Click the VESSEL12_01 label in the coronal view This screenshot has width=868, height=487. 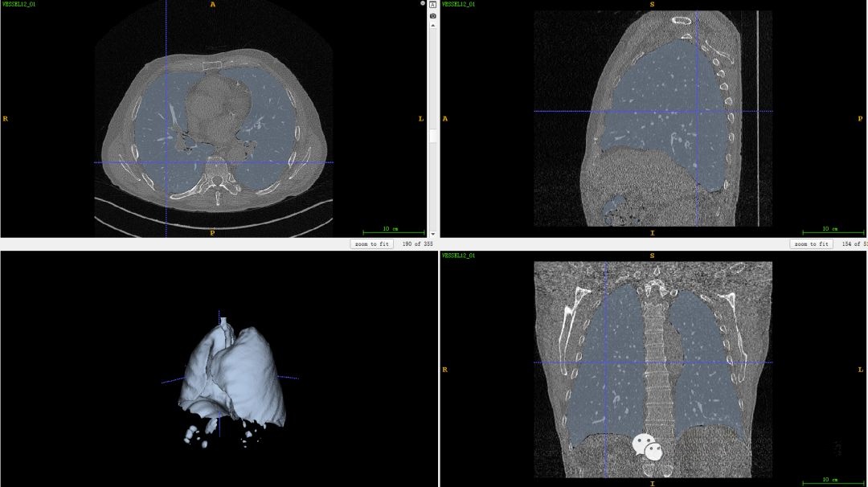[x=458, y=255]
